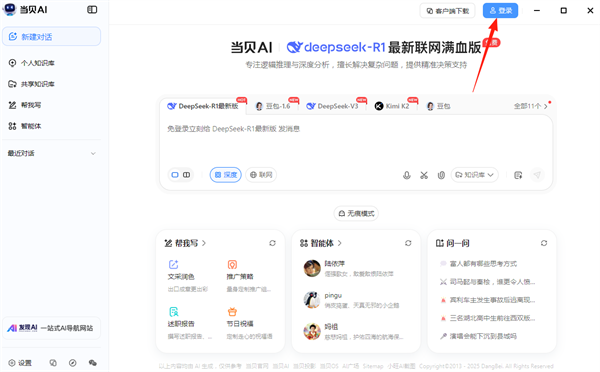Open the Sitemap footer link
The height and width of the screenshot is (372, 600).
pyautogui.click(x=373, y=366)
